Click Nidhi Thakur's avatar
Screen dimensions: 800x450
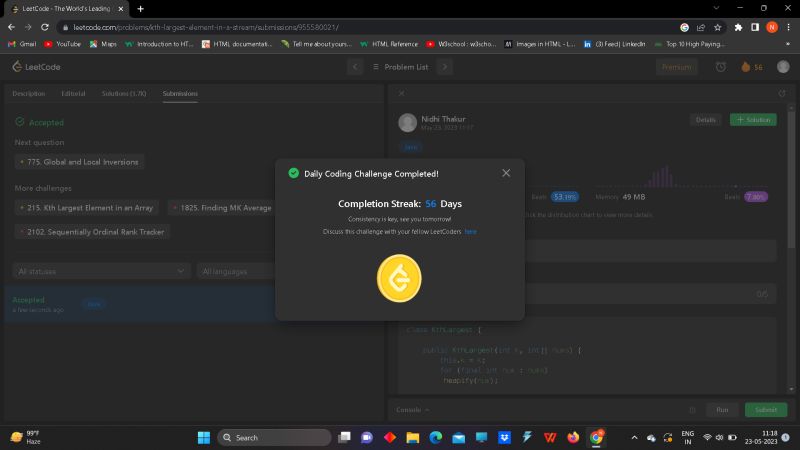tap(407, 122)
